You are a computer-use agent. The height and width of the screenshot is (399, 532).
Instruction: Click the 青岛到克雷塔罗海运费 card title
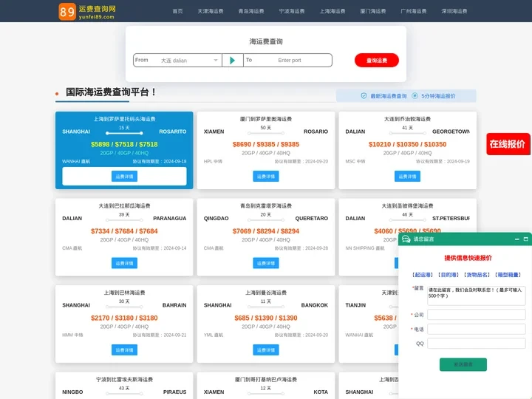click(266, 206)
